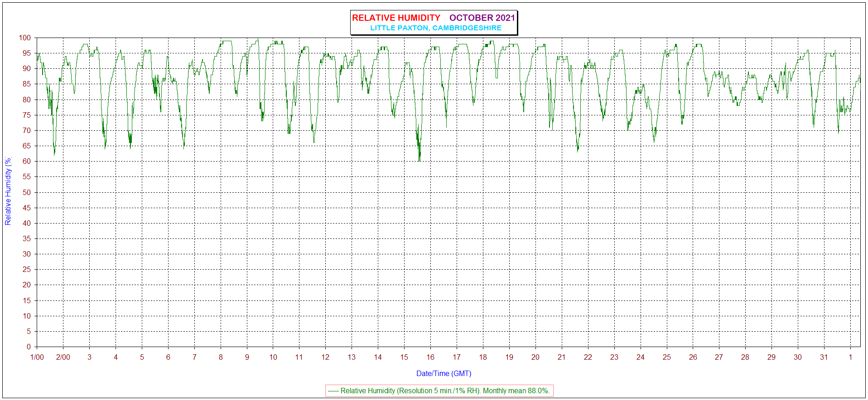Click the x-axis date label 29
Image resolution: width=868 pixels, height=400 pixels.
pos(771,357)
